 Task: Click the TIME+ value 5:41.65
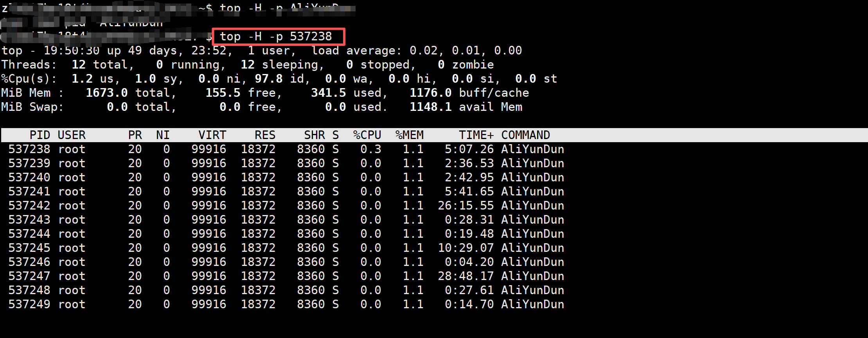click(x=469, y=192)
